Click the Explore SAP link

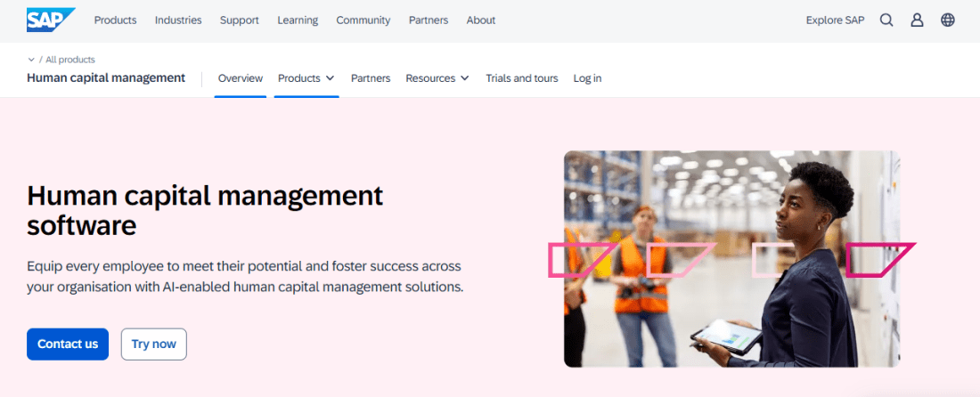[835, 20]
